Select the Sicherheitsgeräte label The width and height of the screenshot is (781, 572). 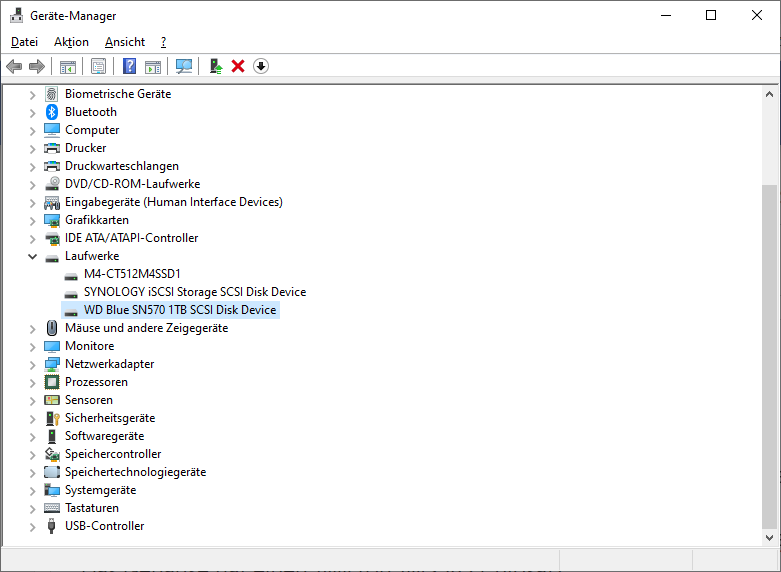tap(110, 418)
